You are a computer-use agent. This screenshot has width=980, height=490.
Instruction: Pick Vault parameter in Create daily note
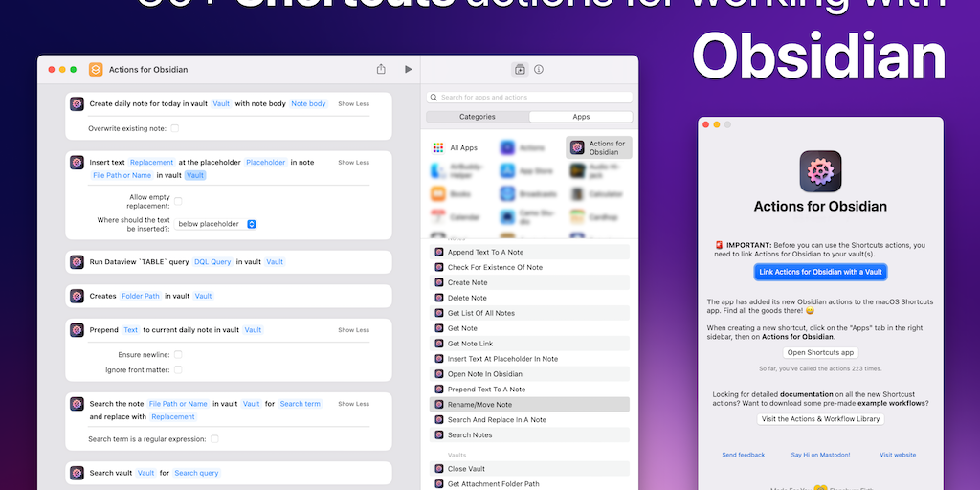[221, 103]
